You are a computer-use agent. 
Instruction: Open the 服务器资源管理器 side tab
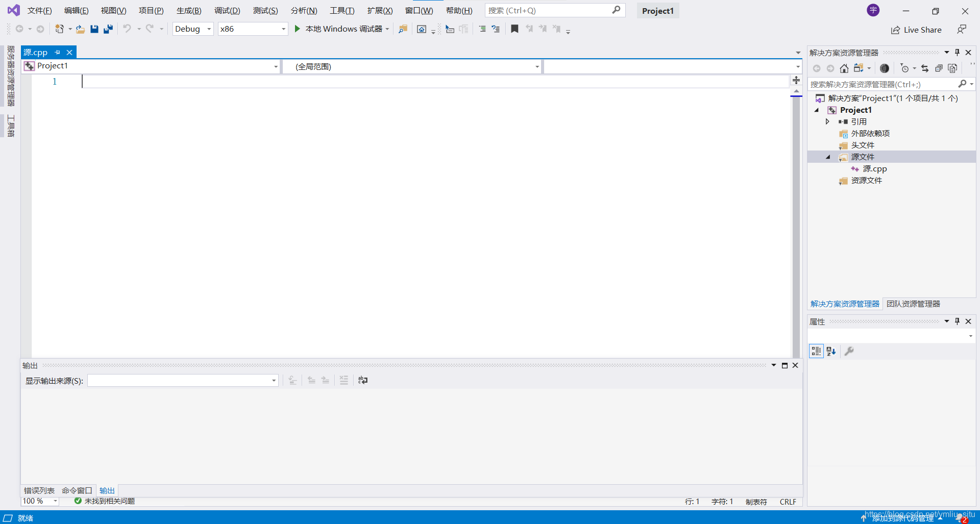click(x=11, y=76)
